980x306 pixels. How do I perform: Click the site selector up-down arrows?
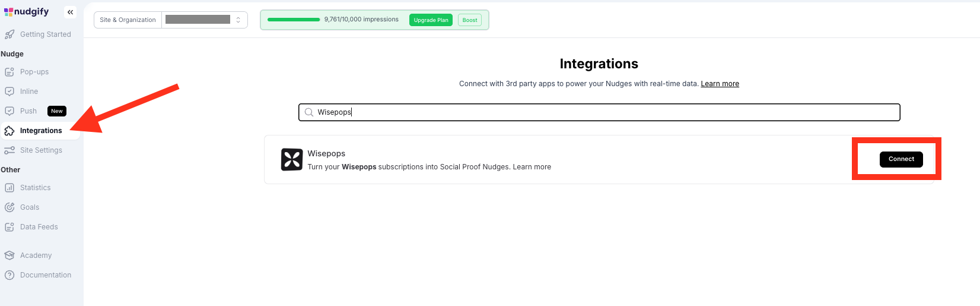pyautogui.click(x=238, y=20)
